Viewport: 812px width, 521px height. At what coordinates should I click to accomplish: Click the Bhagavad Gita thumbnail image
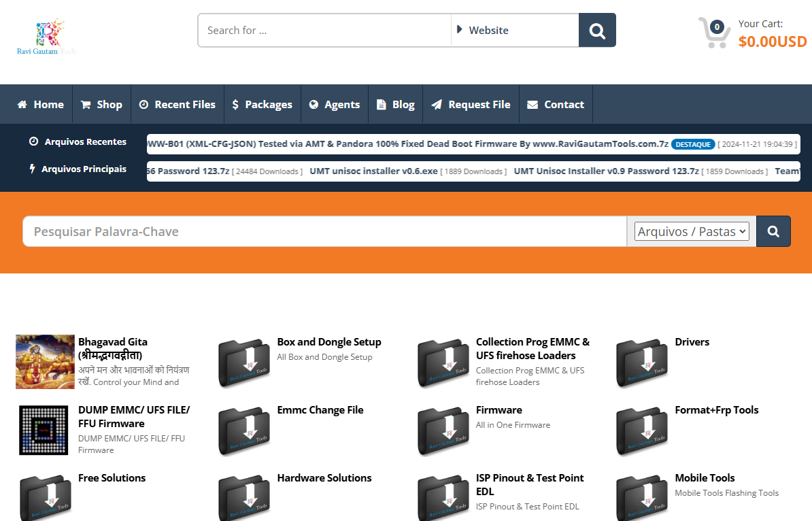pos(45,362)
